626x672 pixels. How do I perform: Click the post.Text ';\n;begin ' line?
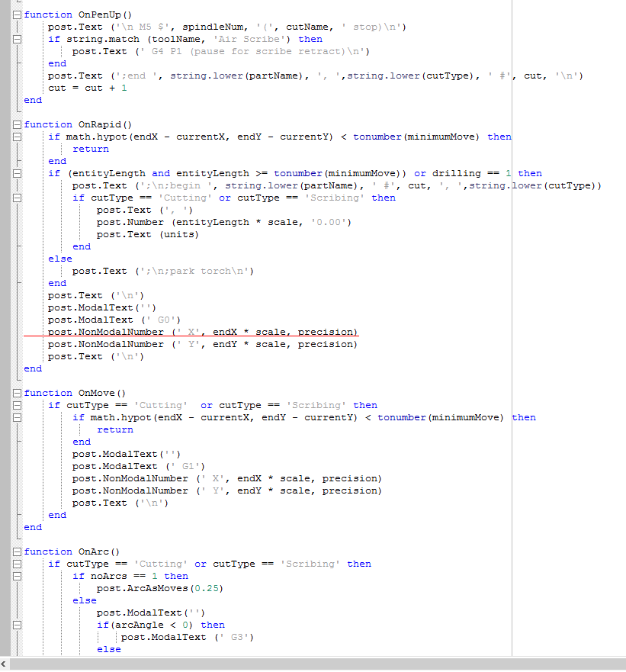(x=337, y=185)
